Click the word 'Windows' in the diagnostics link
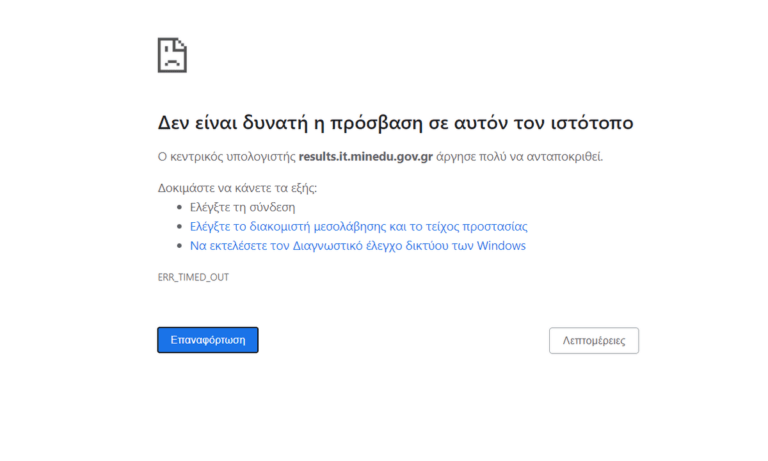Screen dimensions: 768x461 500,246
